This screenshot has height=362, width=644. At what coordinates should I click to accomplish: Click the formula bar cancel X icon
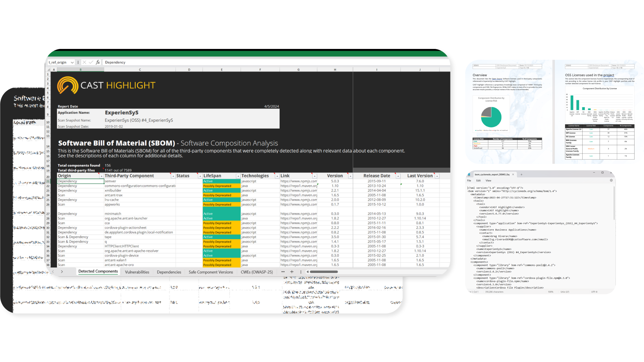click(x=84, y=62)
